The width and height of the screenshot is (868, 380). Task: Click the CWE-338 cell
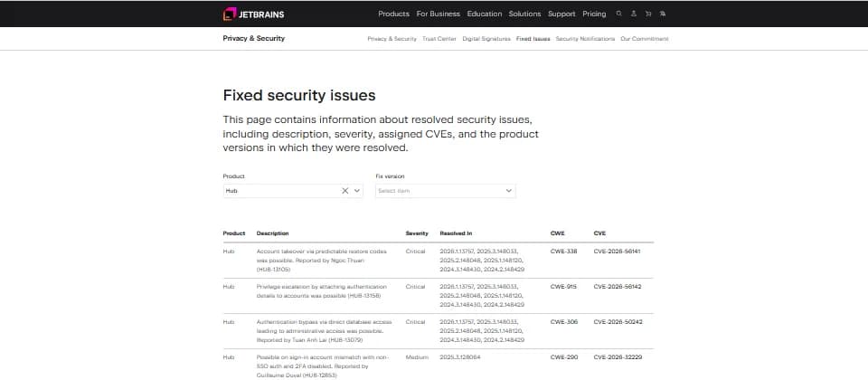(x=563, y=252)
